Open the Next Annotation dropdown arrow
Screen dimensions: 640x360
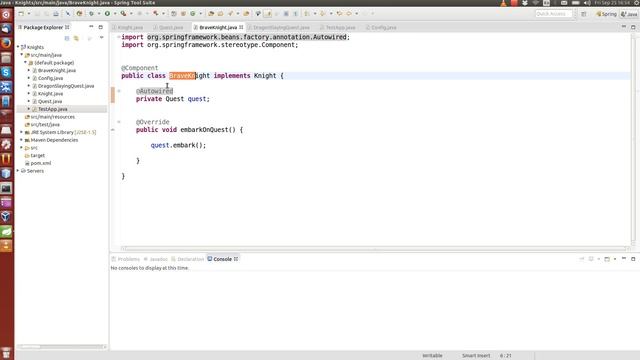(x=315, y=13)
